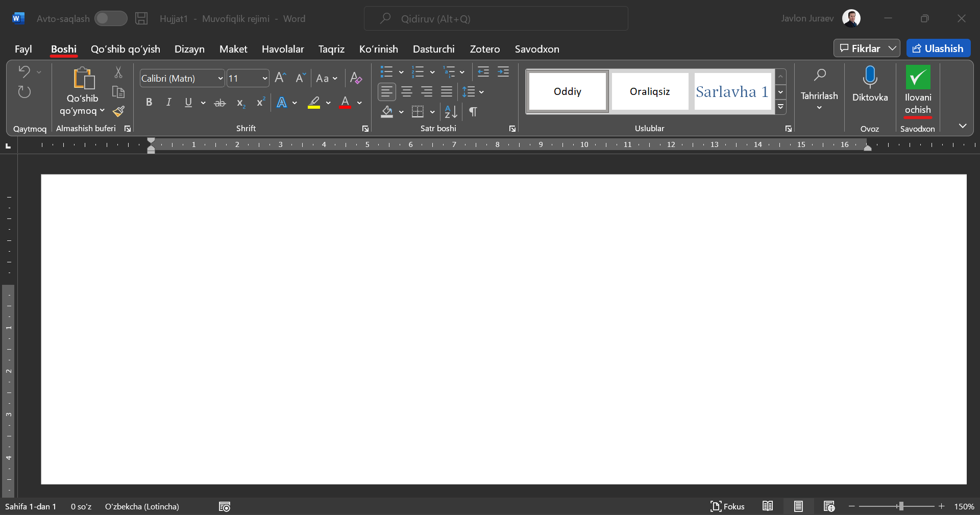Click the cut scissors icon
The width and height of the screenshot is (980, 515).
pos(118,72)
